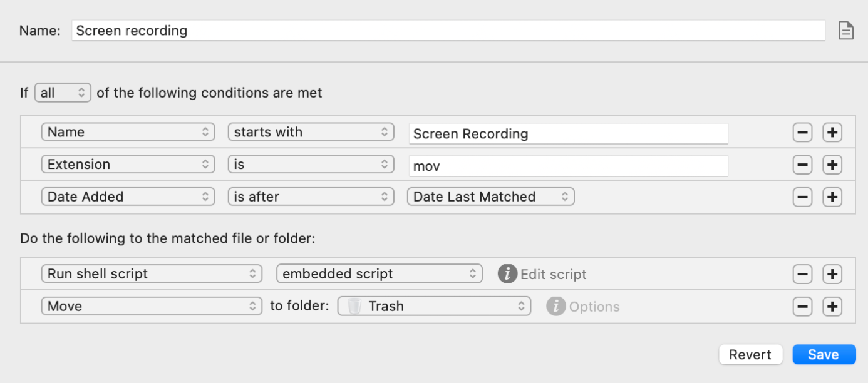Click the 'mov' extension value field
Image resolution: width=868 pixels, height=383 pixels.
tap(568, 166)
